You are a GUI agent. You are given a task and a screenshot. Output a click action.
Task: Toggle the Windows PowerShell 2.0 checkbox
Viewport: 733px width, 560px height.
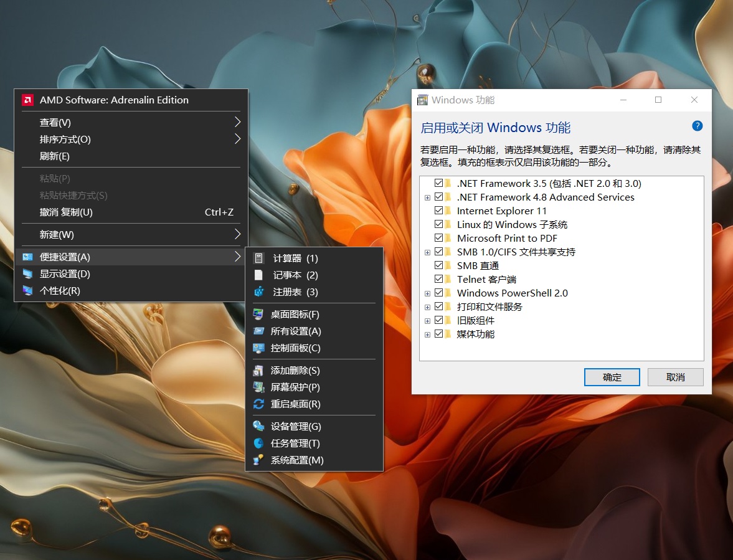[438, 293]
